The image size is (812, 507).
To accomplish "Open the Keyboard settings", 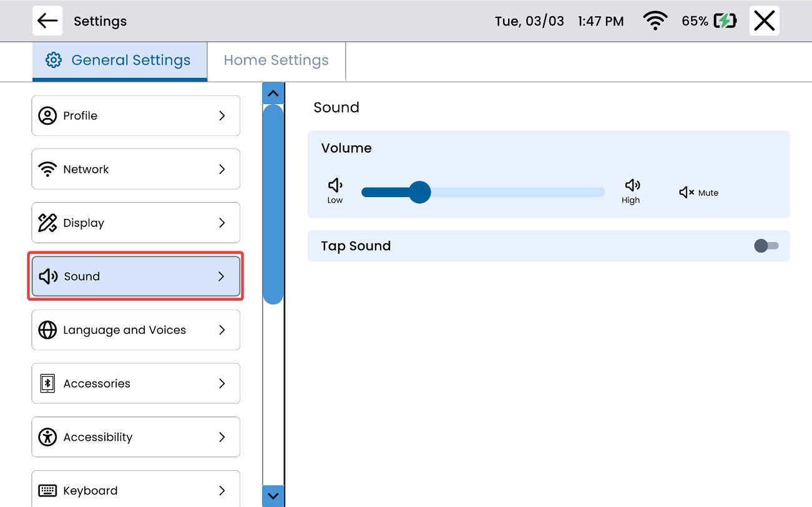I will 135,490.
